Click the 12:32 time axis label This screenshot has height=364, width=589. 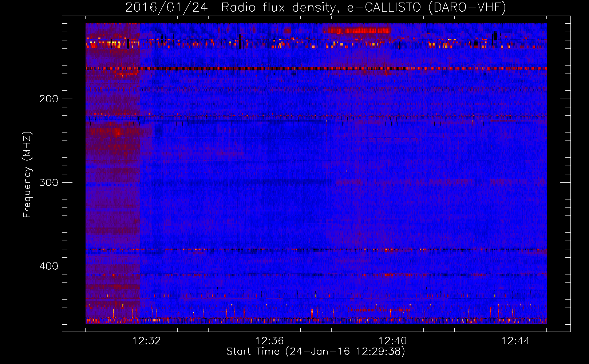click(147, 341)
